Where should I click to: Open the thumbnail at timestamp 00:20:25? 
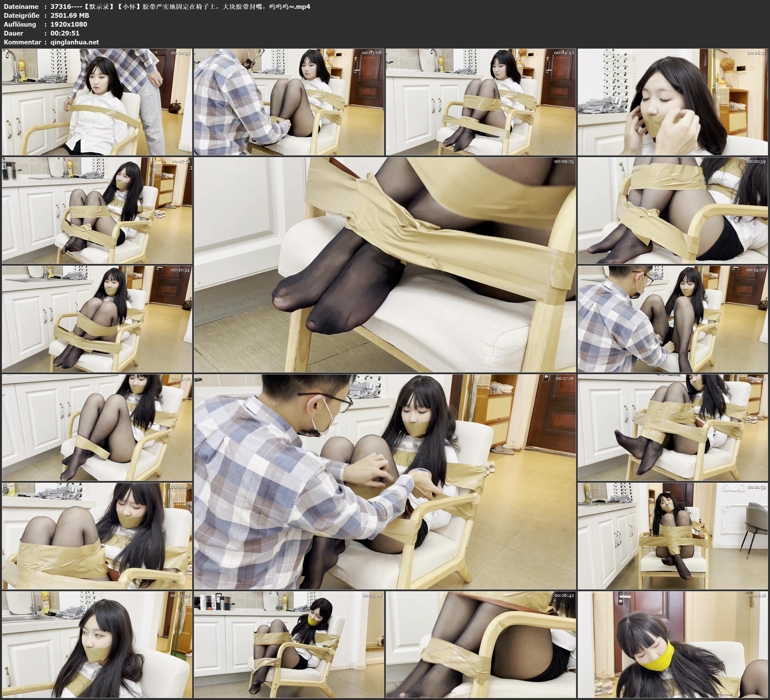click(97, 536)
